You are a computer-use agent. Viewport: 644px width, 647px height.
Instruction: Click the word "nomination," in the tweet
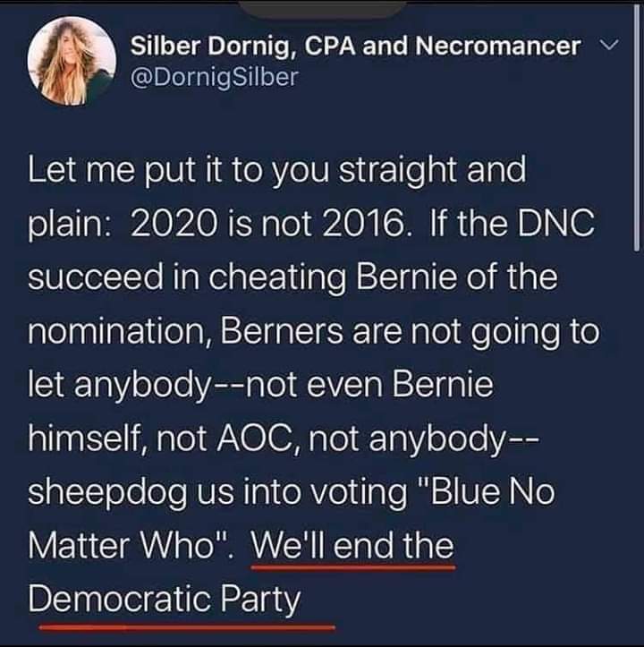(119, 332)
